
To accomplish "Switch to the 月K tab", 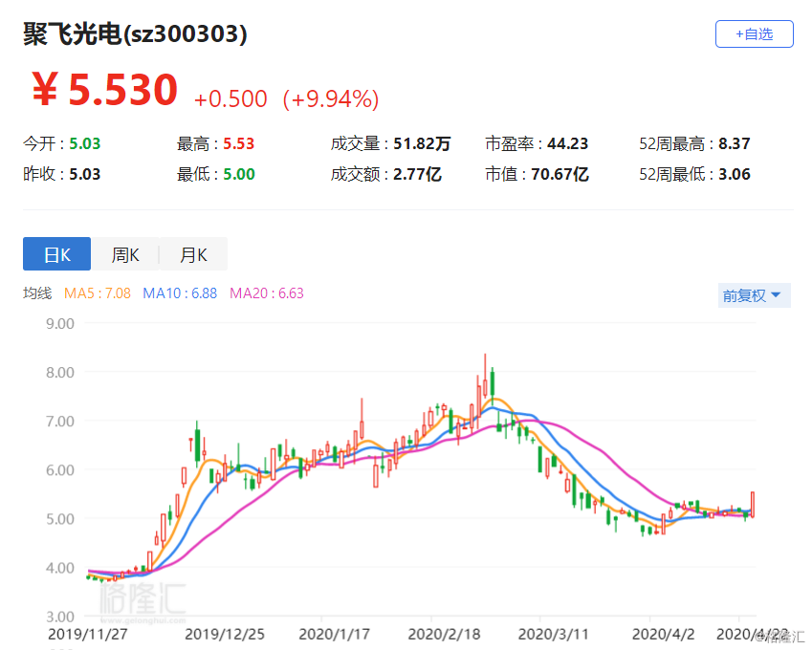I will 193,254.
